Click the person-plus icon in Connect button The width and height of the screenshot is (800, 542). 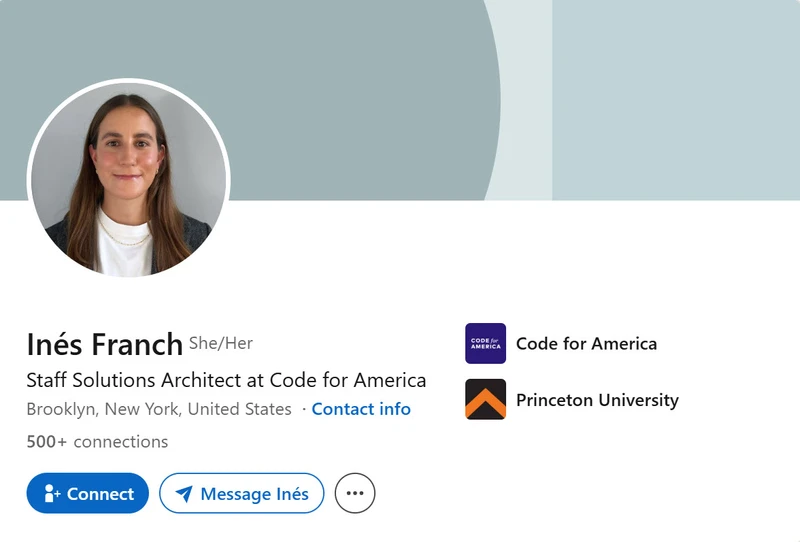(52, 494)
